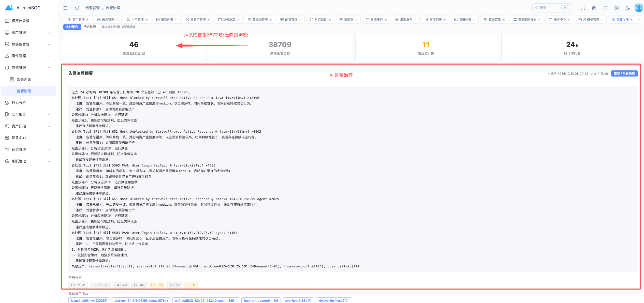644x303 pixels.
Task: Click the 46 告警簇 stat card
Action: click(x=134, y=48)
